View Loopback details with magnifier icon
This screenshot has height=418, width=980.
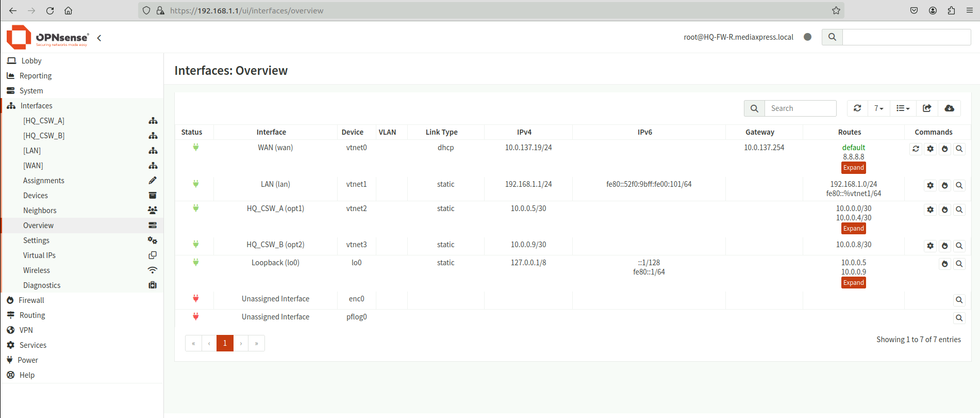coord(959,264)
